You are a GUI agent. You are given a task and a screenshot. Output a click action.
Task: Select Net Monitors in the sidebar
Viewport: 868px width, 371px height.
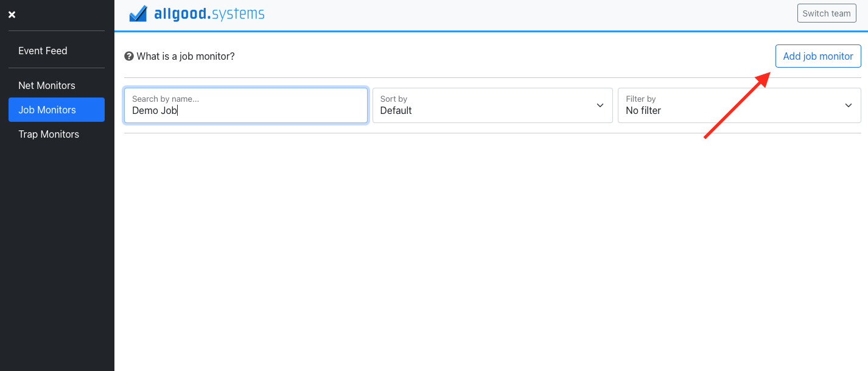(47, 85)
